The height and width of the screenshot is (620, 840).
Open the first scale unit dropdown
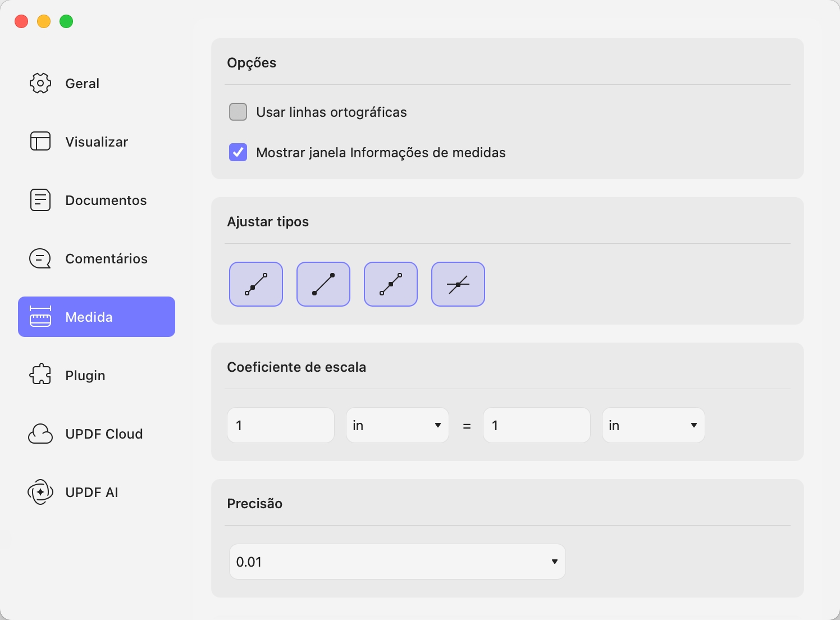398,425
